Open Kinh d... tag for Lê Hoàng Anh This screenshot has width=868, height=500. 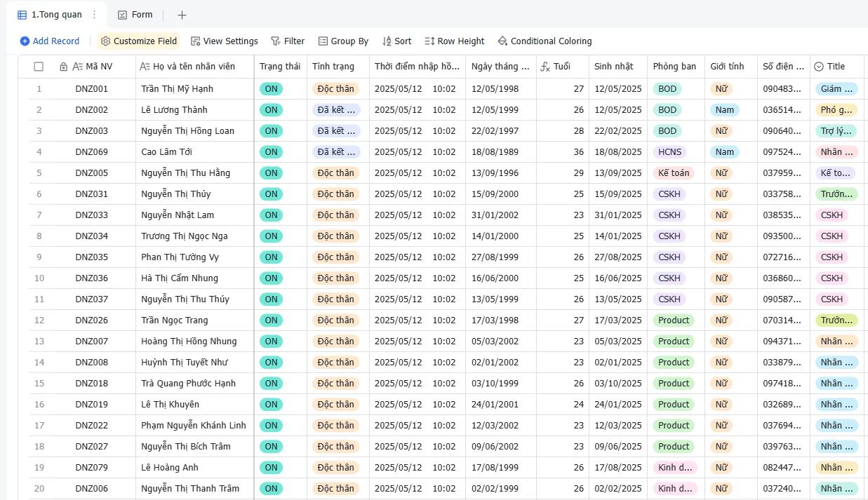click(x=675, y=468)
